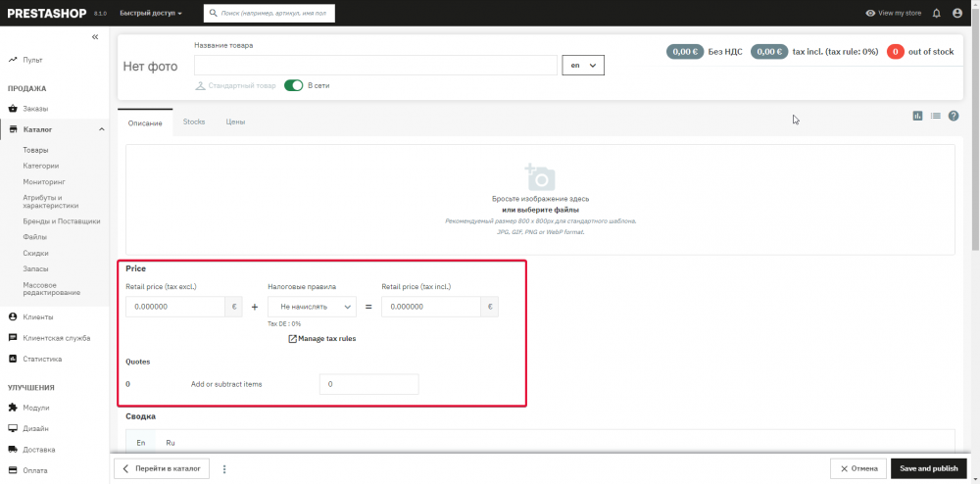Click the Дизайн monitor icon
Screen dimensions: 980x484
click(x=13, y=428)
